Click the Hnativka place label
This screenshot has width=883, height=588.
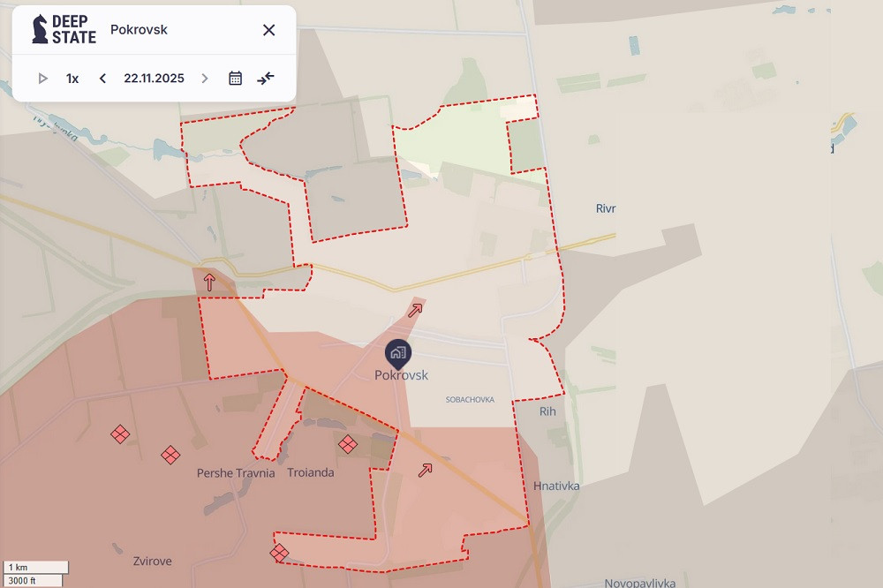point(556,486)
